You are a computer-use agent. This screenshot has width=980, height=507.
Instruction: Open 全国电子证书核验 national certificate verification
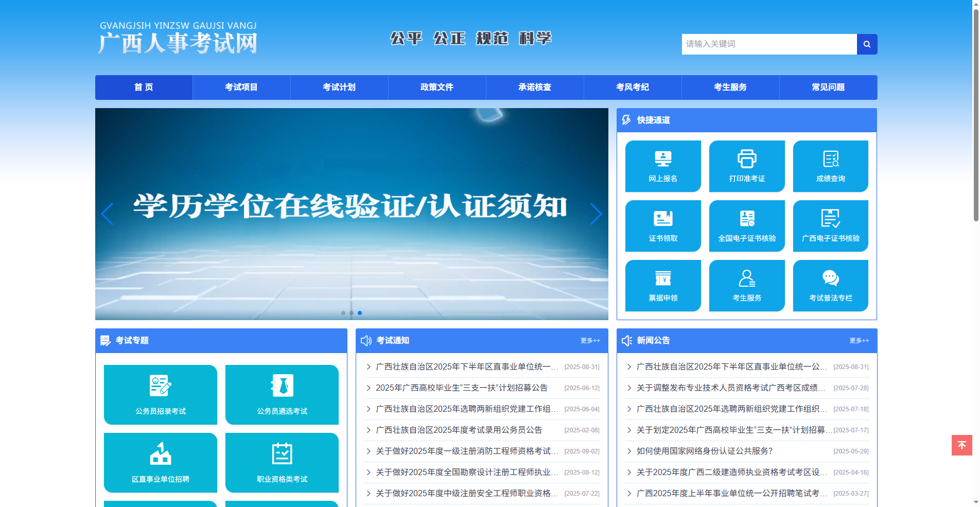[746, 225]
